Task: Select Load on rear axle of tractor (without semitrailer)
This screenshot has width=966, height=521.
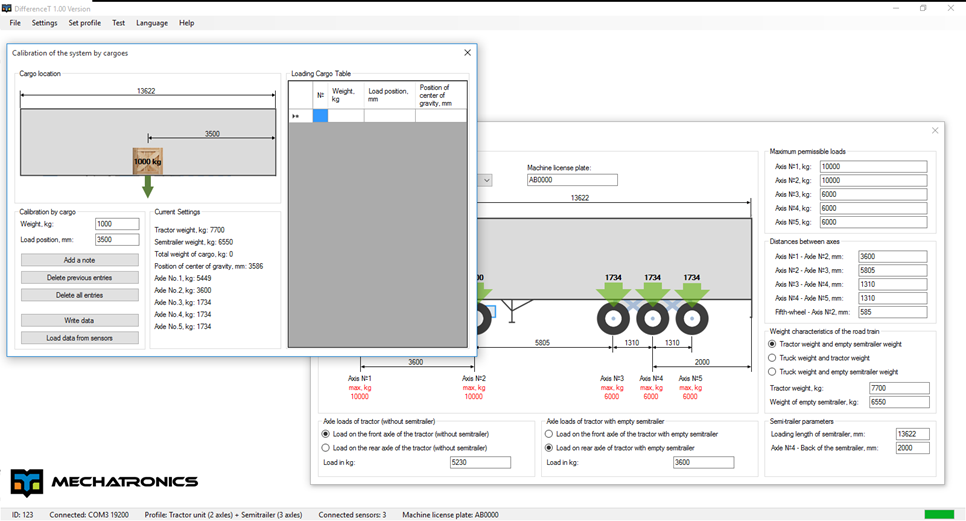Action: coord(326,448)
